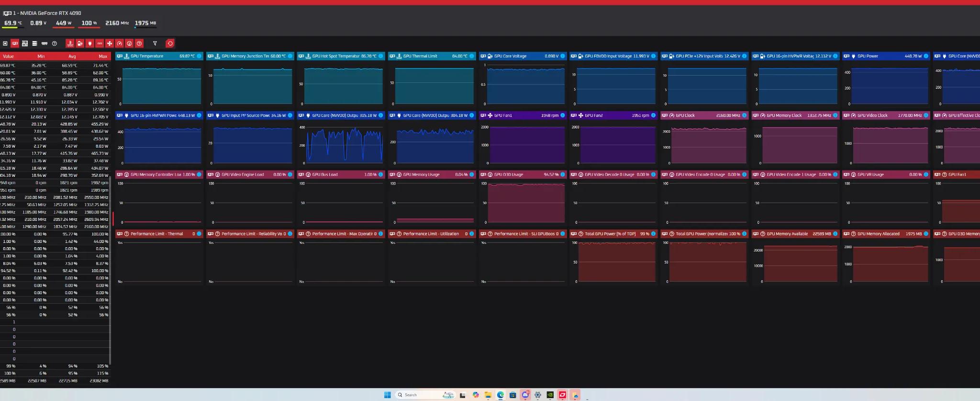Toggle the temperature sensor filter icon
Screen dimensions: 980x401
pos(70,44)
